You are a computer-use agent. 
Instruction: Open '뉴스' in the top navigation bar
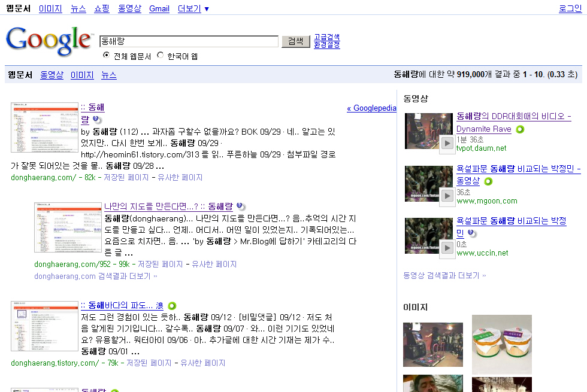pos(78,8)
